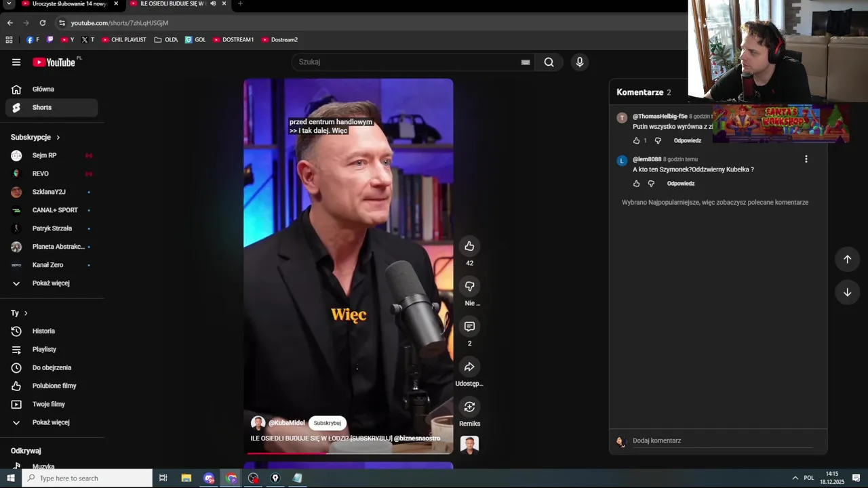This screenshot has width=868, height=488.
Task: Open the tab search dropdown arrow at top left
Action: (9, 3)
